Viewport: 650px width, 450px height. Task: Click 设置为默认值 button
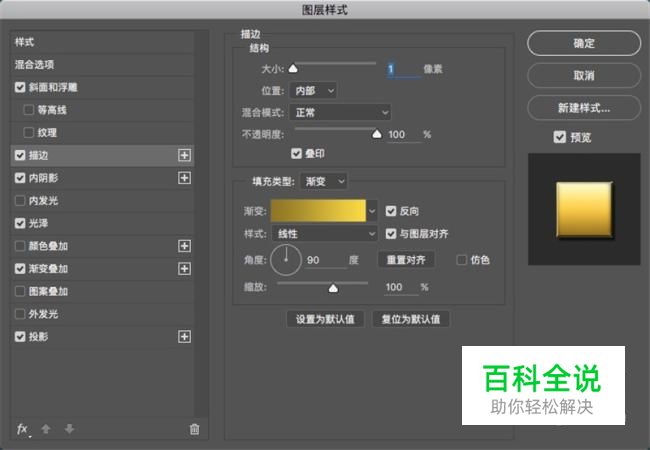click(325, 319)
